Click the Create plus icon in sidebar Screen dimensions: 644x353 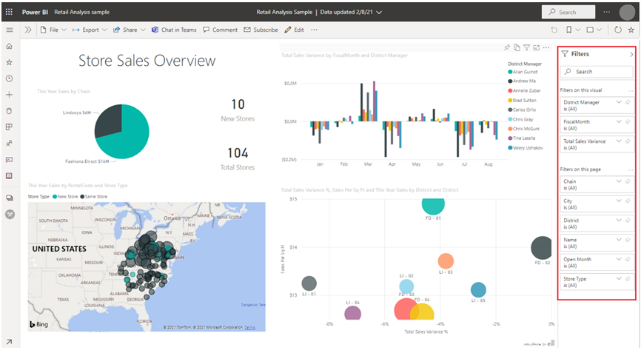pos(9,95)
